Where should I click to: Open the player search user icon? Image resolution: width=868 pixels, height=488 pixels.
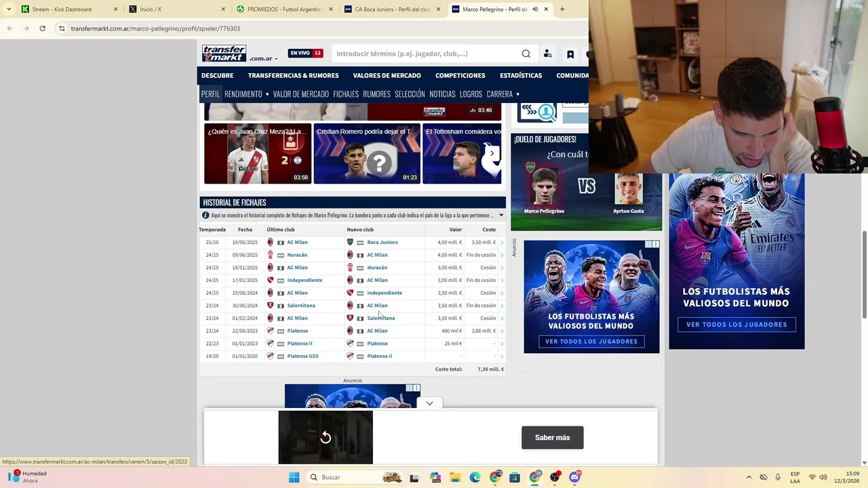(547, 54)
